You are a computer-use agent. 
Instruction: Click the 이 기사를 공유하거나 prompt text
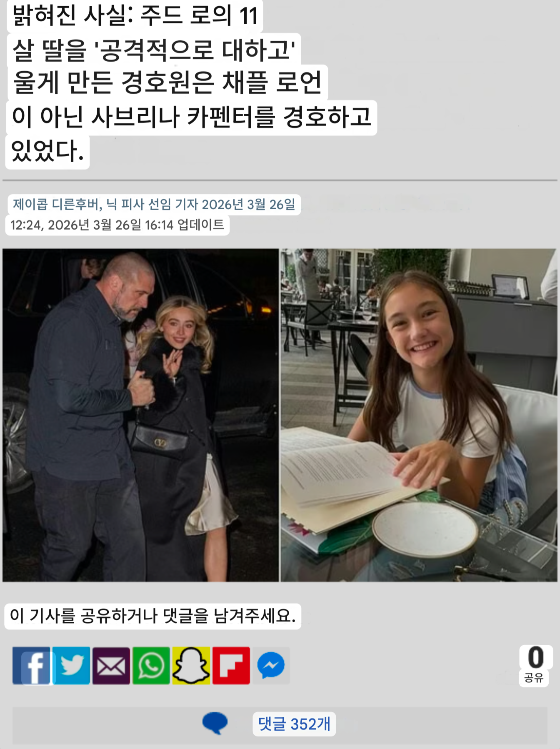(x=152, y=616)
